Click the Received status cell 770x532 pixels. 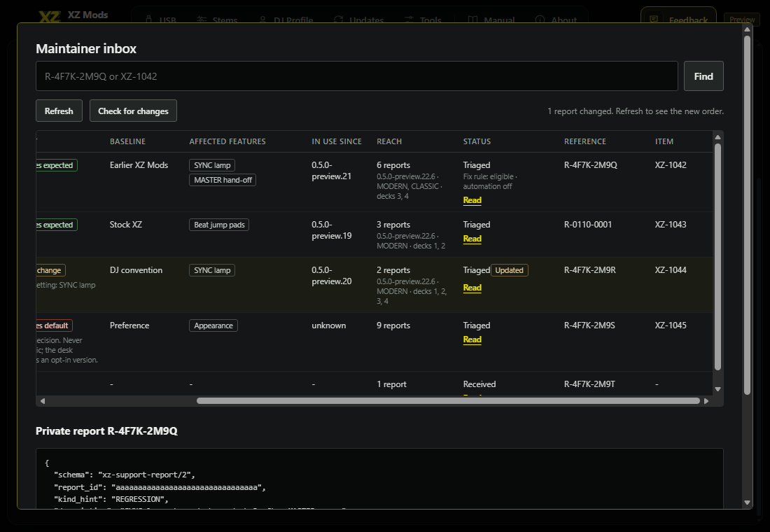[479, 384]
